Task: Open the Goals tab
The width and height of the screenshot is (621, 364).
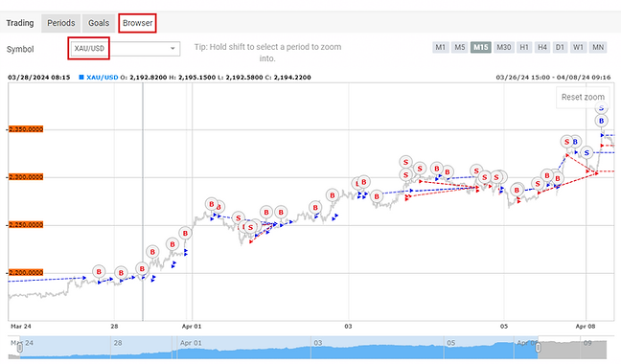Action: pyautogui.click(x=99, y=23)
